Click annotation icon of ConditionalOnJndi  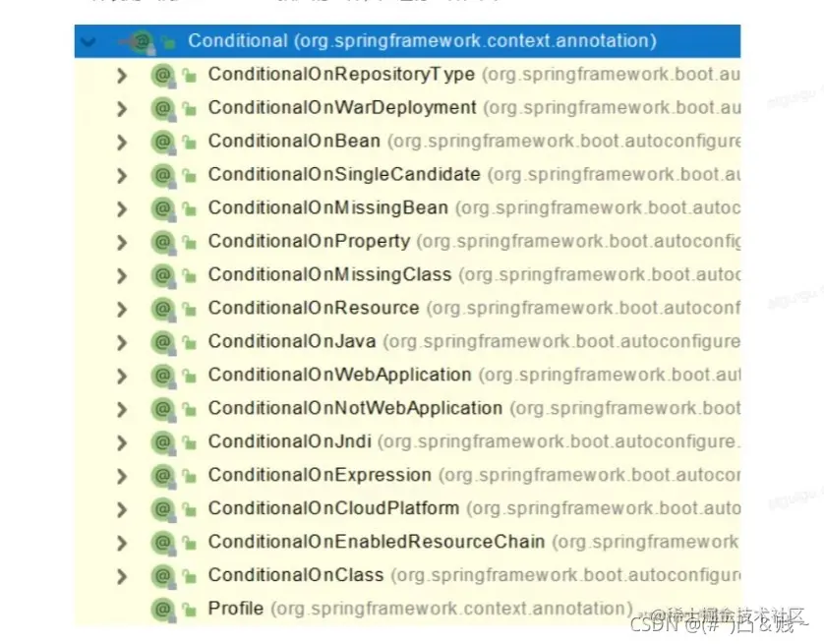pyautogui.click(x=163, y=442)
